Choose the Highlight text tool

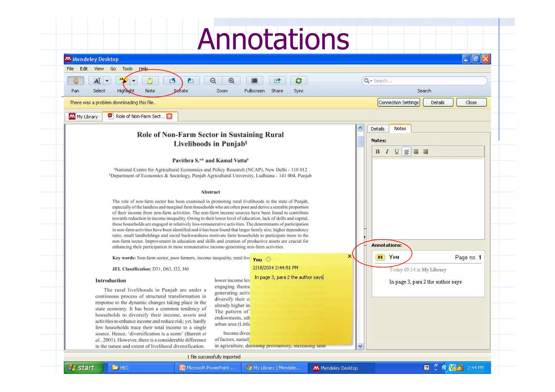(x=123, y=81)
